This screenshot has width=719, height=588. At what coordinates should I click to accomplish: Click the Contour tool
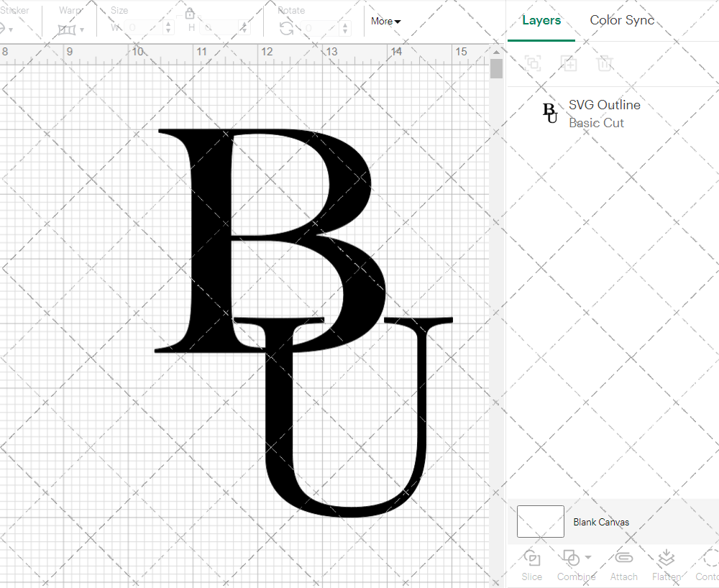pyautogui.click(x=709, y=565)
